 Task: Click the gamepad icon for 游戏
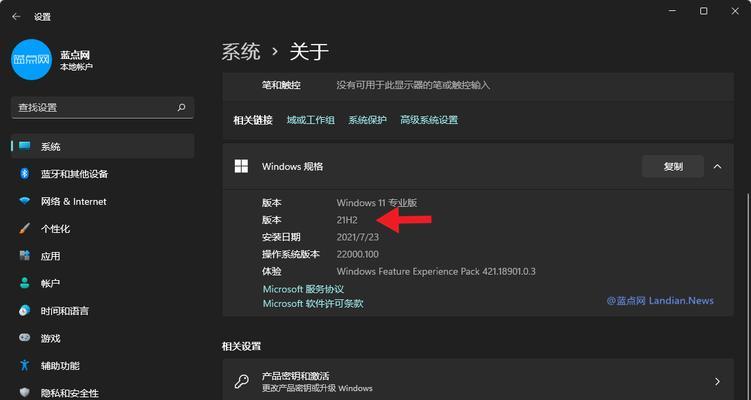click(x=24, y=338)
